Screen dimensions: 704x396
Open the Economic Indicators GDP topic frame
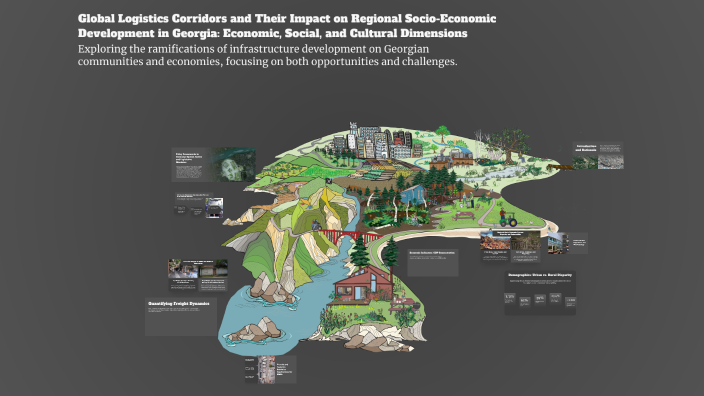pyautogui.click(x=433, y=263)
